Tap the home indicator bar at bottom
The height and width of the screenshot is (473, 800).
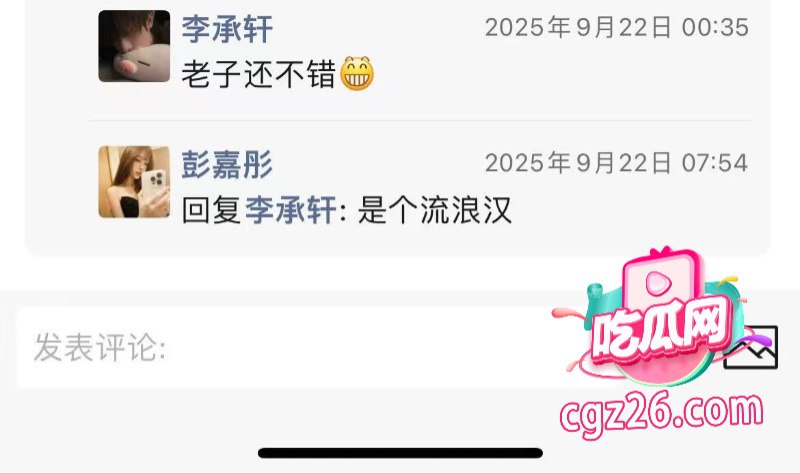click(x=401, y=453)
